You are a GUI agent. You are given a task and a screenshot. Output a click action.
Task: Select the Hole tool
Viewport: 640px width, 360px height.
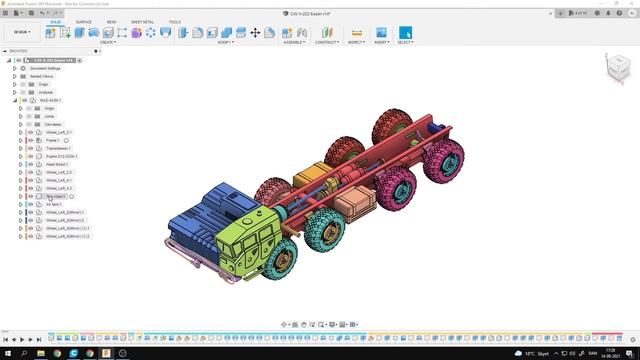pos(108,33)
